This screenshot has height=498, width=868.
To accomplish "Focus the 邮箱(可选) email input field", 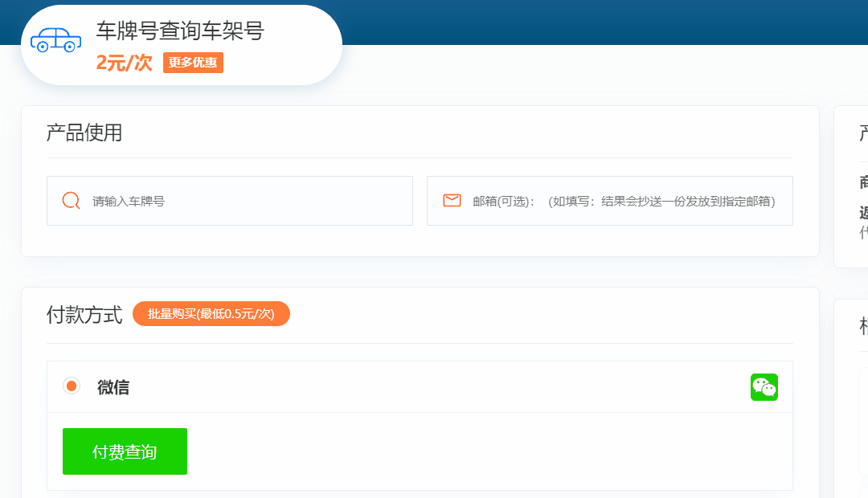I will pos(609,201).
